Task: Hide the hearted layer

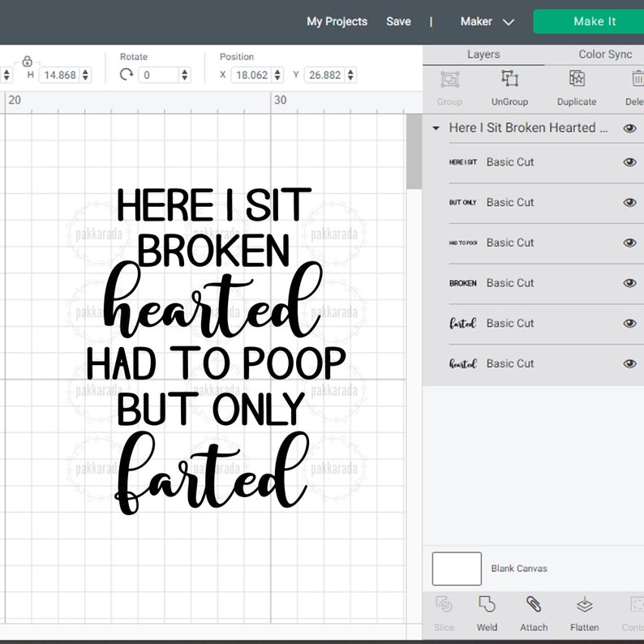Action: (629, 363)
